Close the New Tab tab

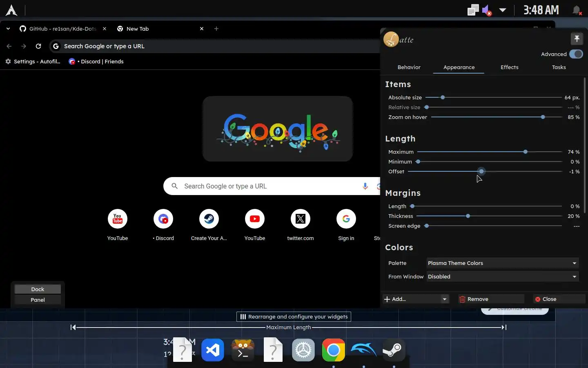[x=202, y=29]
